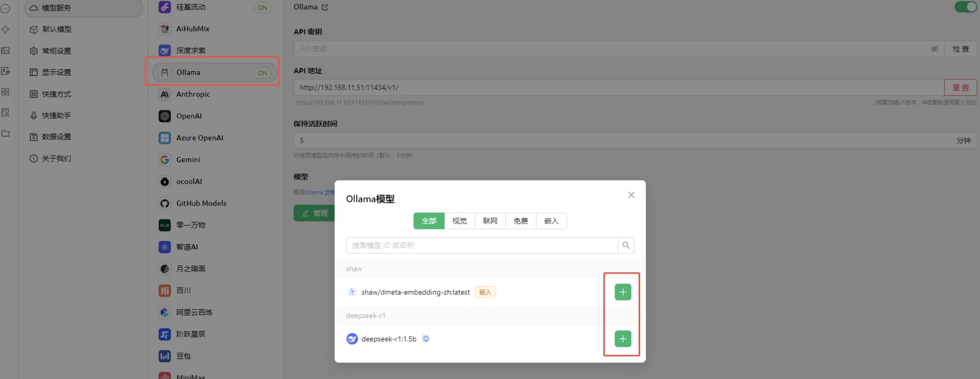The height and width of the screenshot is (379, 980).
Task: Open Ollama external link icon beside the title
Action: point(325,7)
